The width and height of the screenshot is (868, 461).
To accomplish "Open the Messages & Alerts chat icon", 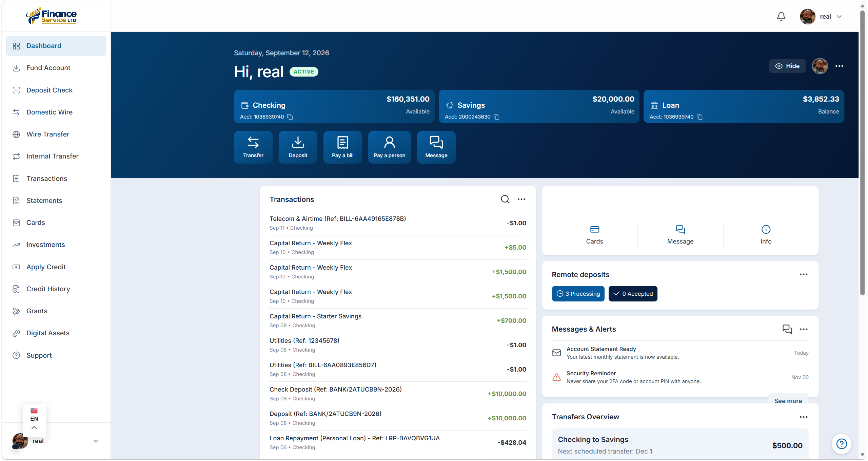I will [x=787, y=329].
